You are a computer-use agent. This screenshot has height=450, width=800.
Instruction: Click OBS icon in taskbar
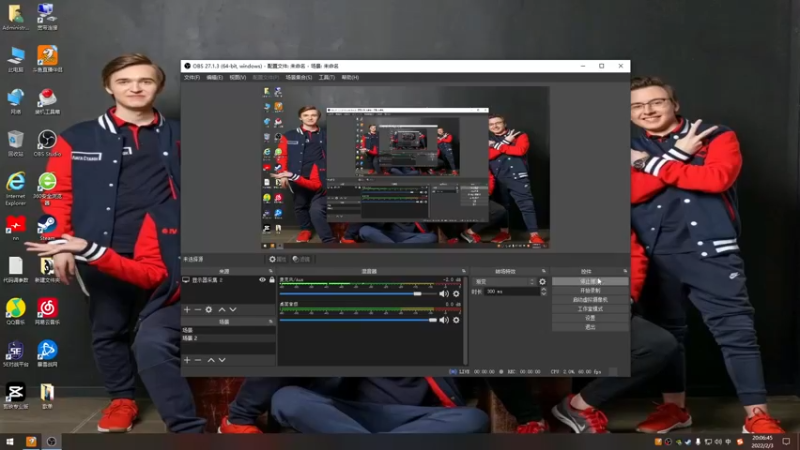(x=51, y=442)
